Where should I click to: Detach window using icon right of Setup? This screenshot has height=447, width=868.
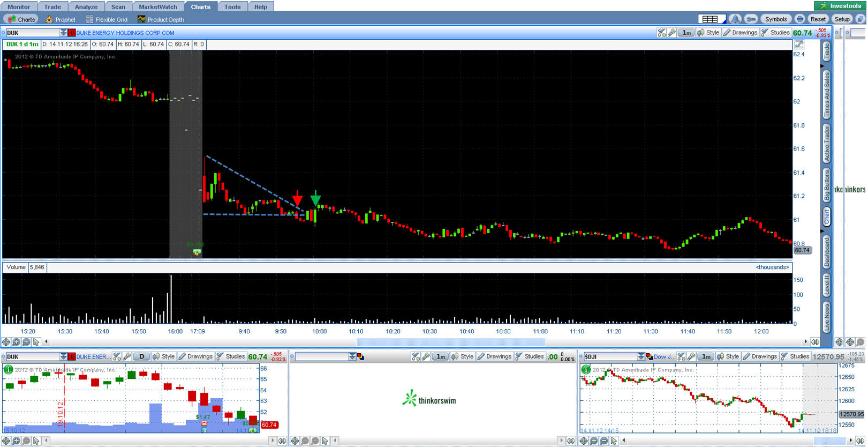point(860,19)
